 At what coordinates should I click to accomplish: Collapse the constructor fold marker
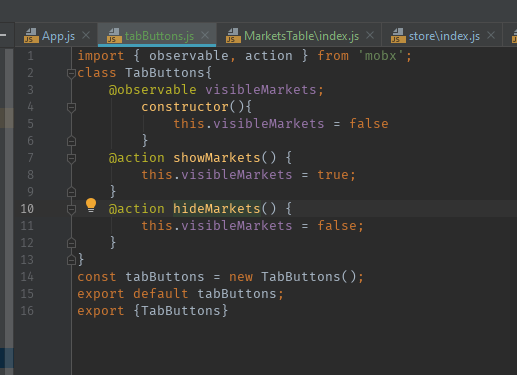coord(71,107)
